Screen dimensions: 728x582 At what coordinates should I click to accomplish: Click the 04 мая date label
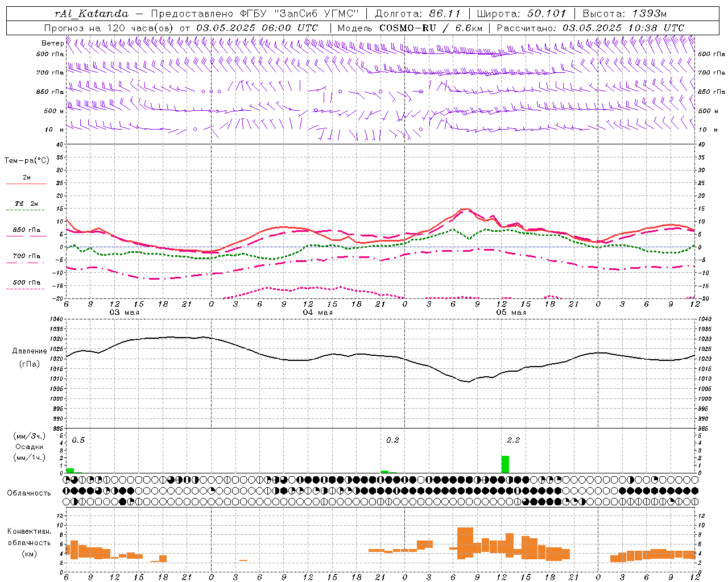pyautogui.click(x=317, y=313)
